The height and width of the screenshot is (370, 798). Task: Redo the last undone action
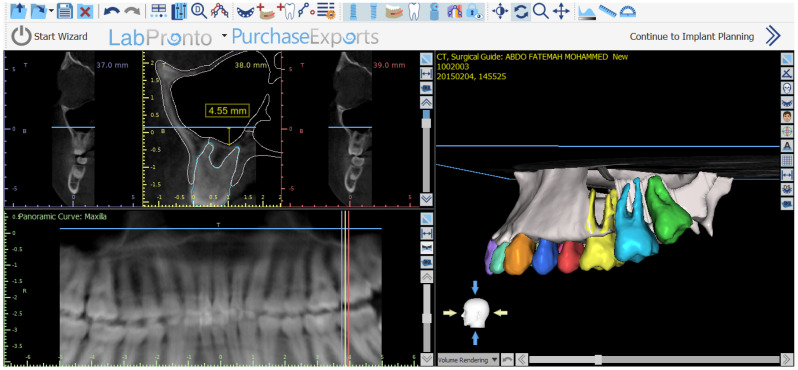click(x=132, y=11)
